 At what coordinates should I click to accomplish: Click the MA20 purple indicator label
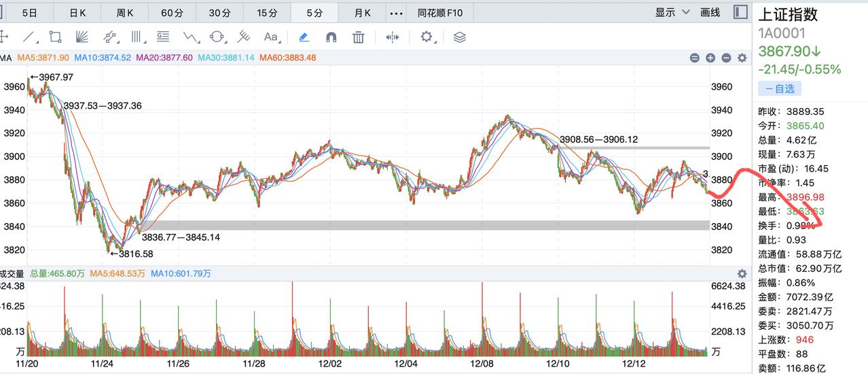click(164, 58)
